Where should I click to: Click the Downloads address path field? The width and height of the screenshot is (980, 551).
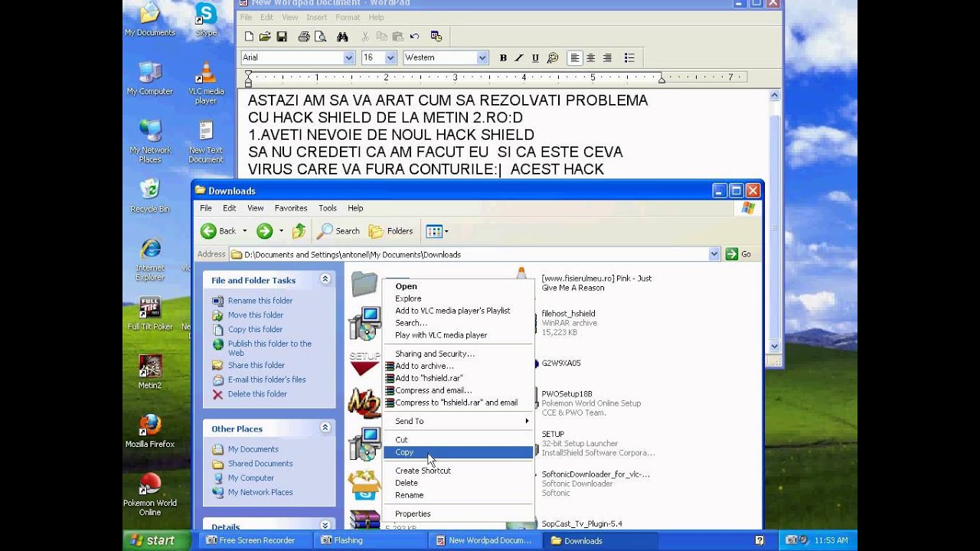(x=475, y=254)
